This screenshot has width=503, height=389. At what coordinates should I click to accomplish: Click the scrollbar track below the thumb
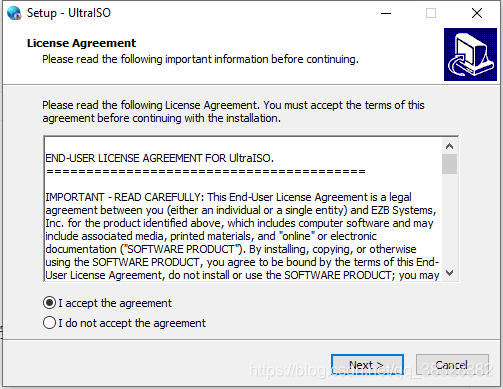(449, 220)
